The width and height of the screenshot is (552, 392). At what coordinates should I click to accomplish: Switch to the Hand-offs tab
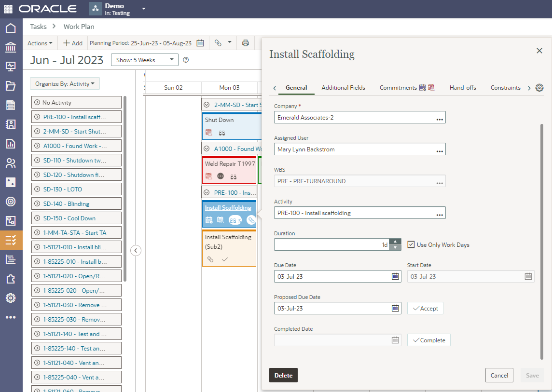pos(462,88)
